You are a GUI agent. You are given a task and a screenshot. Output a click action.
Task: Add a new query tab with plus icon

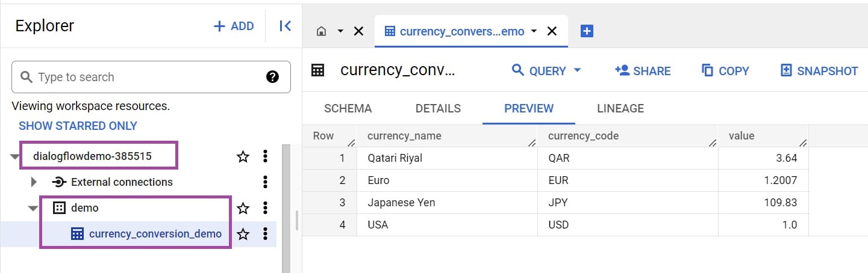pos(587,31)
